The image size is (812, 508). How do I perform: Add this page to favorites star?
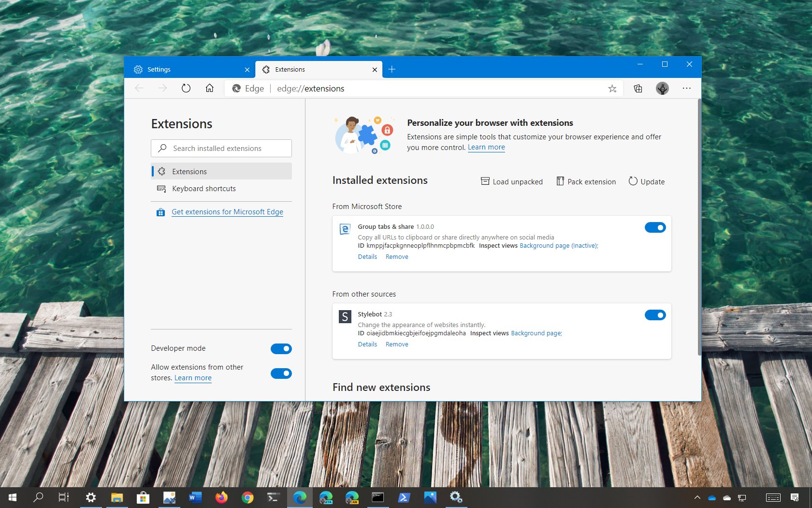[x=612, y=89]
